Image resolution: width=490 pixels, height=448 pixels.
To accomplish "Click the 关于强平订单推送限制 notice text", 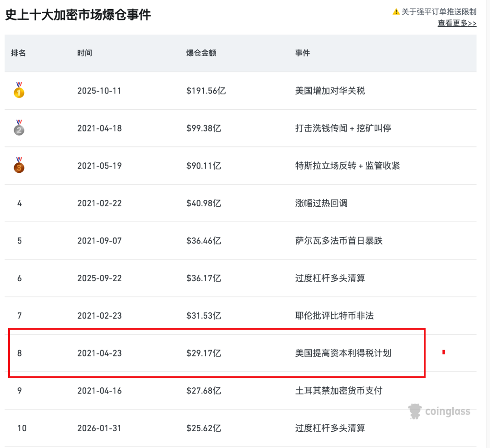I will (x=439, y=12).
